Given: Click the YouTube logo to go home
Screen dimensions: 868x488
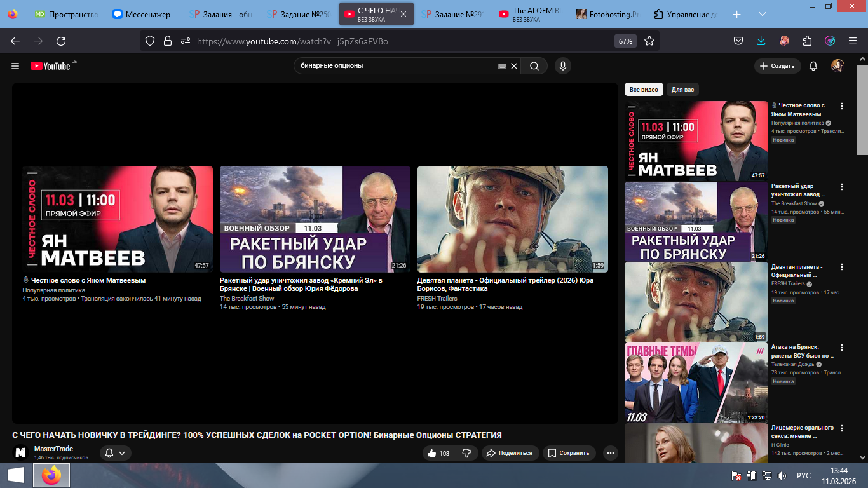Looking at the screenshot, I should point(50,66).
